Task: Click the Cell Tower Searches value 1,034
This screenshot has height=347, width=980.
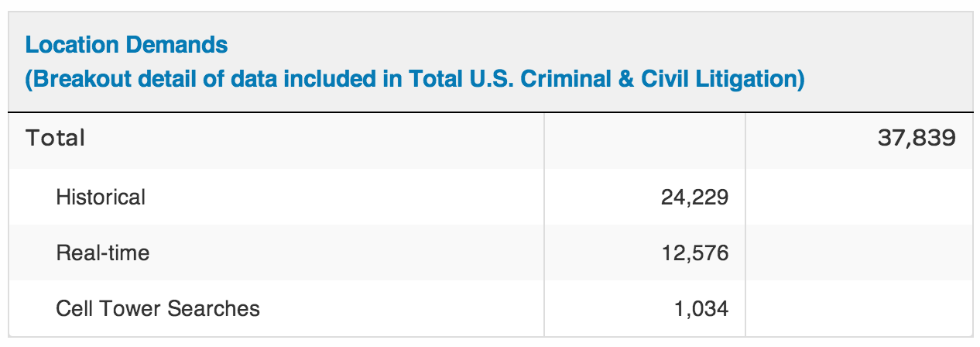Action: coord(701,309)
